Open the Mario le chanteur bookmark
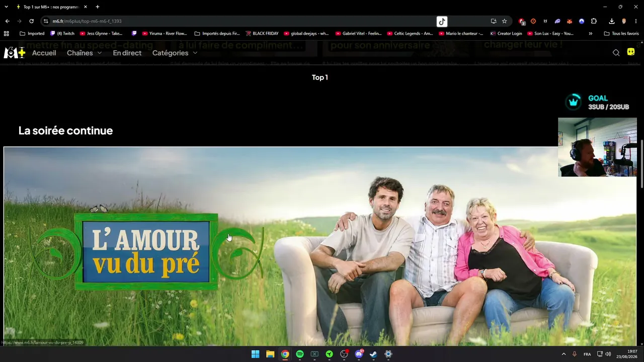Screen dimensions: 644x362 click(x=461, y=34)
